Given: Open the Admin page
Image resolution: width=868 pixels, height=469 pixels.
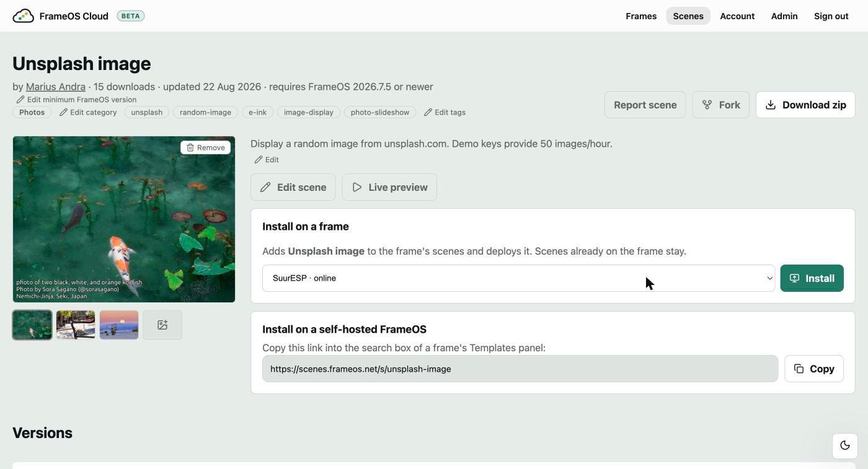Looking at the screenshot, I should pos(784,16).
